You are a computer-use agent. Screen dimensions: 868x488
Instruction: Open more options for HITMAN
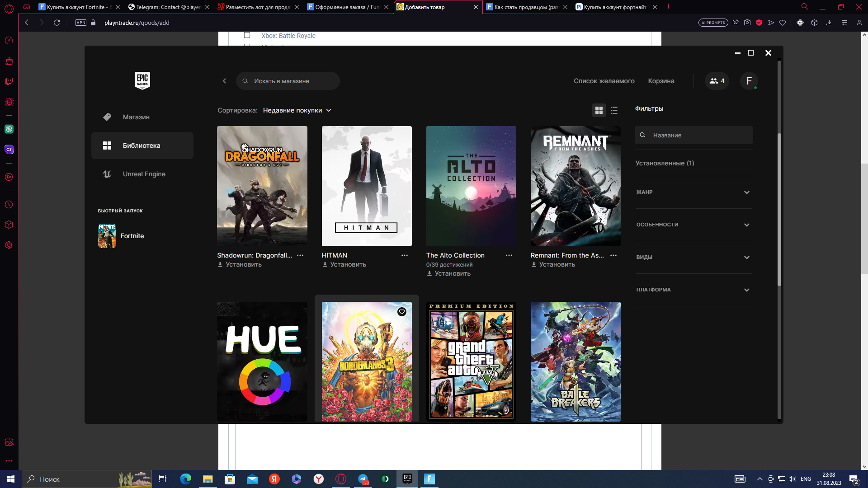click(x=405, y=255)
